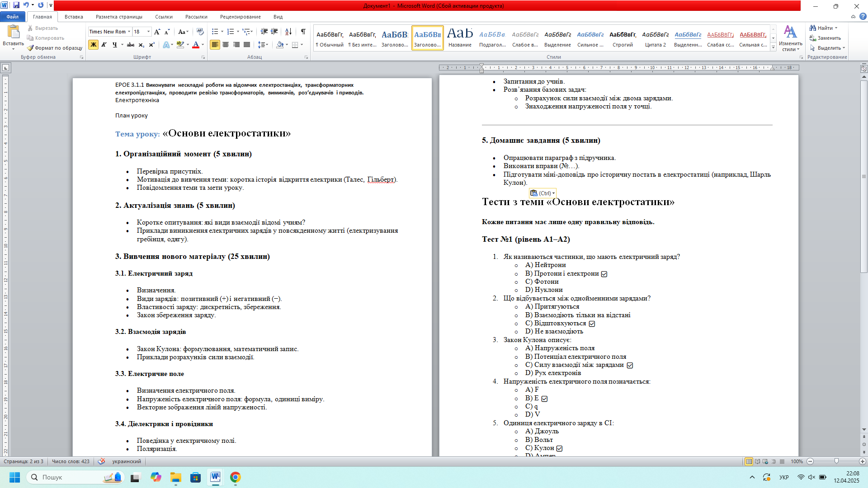The width and height of the screenshot is (868, 488).
Task: Switch to the Вставка ribbon tab
Action: 74,17
